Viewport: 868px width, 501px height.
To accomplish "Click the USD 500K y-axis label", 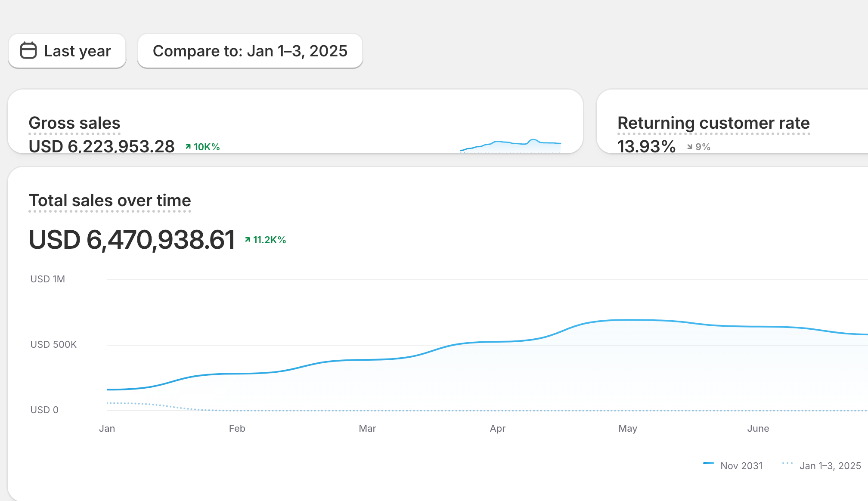I will (53, 344).
